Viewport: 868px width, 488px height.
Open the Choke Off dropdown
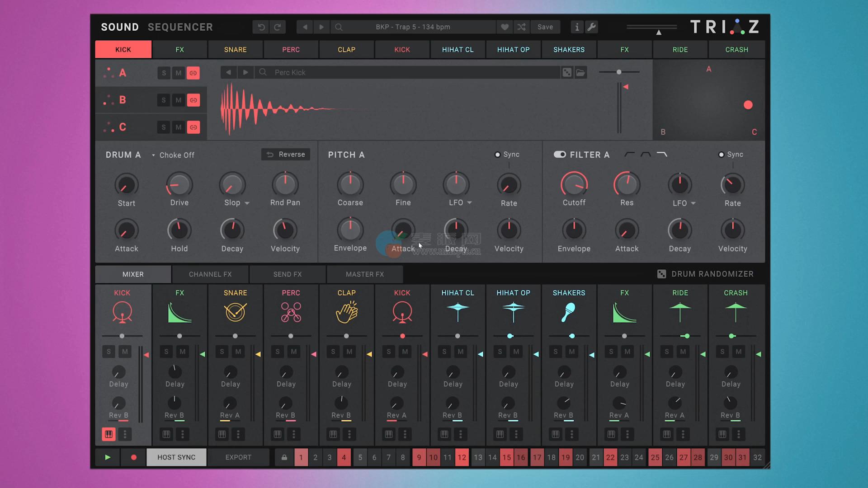coord(173,155)
